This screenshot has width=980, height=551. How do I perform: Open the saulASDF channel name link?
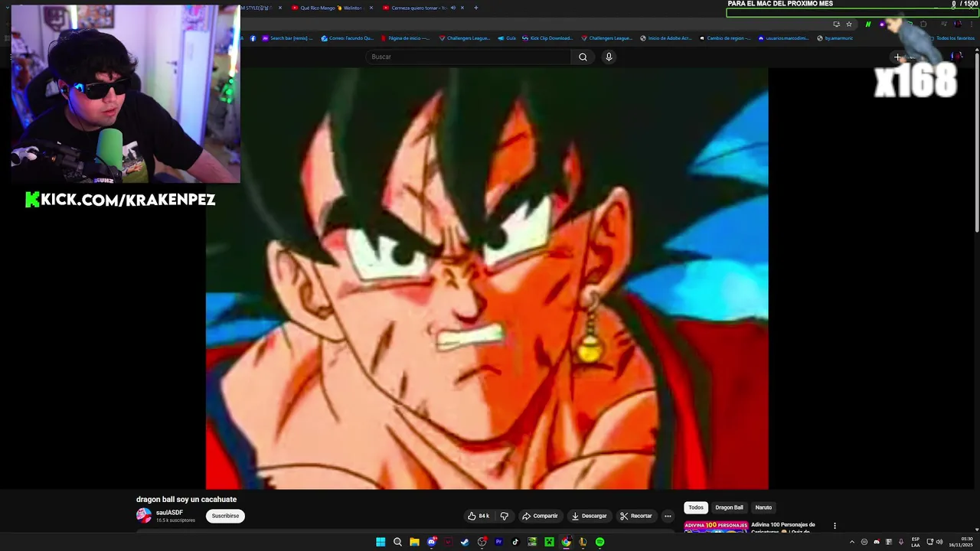169,513
